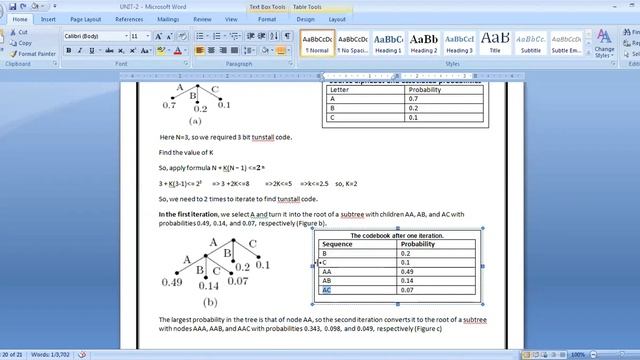Apply the Subtitle style
640x360 pixels.
click(x=530, y=43)
